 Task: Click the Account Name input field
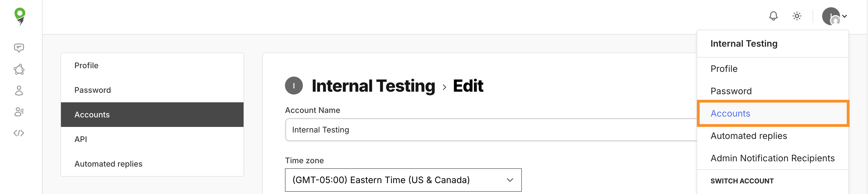(x=489, y=130)
